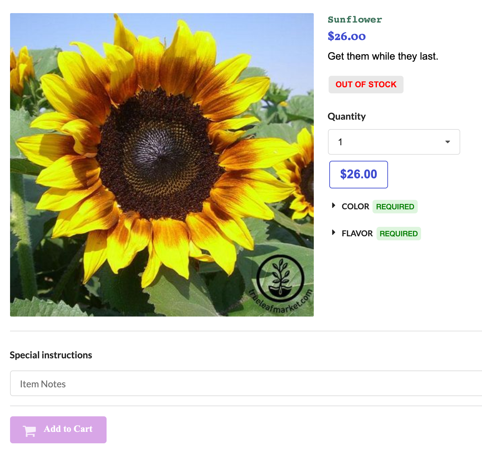Click the FLAVOR option label

(x=357, y=233)
